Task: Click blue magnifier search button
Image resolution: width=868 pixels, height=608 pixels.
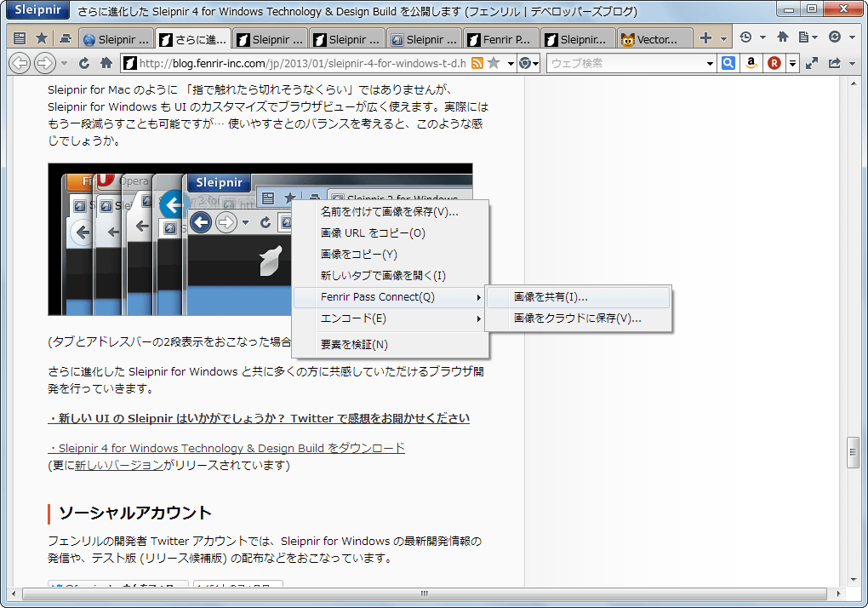Action: [x=728, y=63]
